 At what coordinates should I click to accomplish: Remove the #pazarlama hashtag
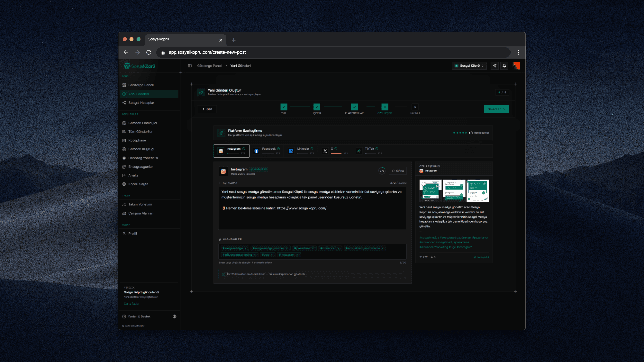[x=313, y=248]
